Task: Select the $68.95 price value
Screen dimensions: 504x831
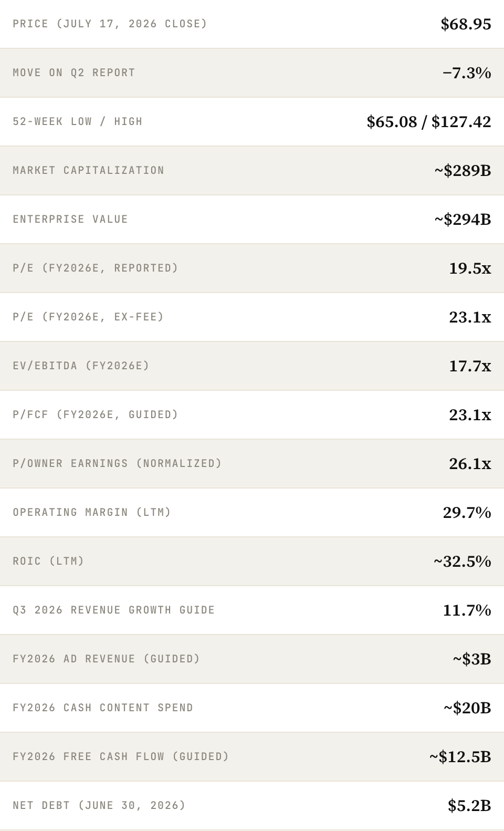Action: click(x=466, y=24)
